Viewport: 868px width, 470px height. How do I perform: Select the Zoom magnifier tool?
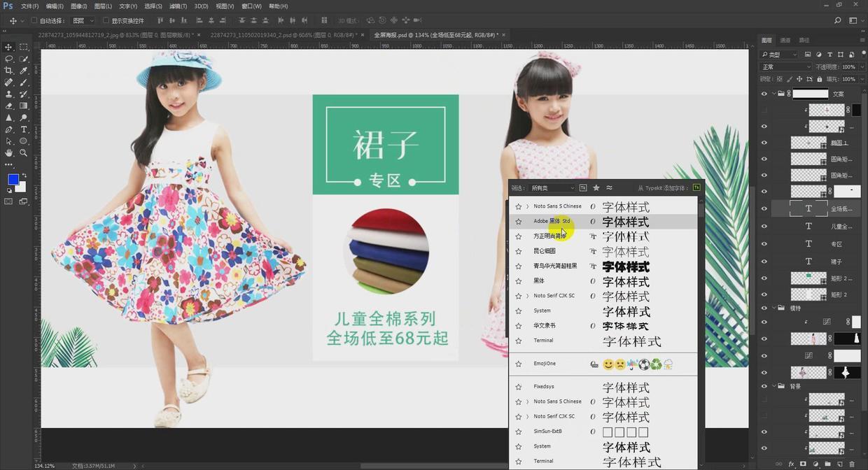coord(24,152)
